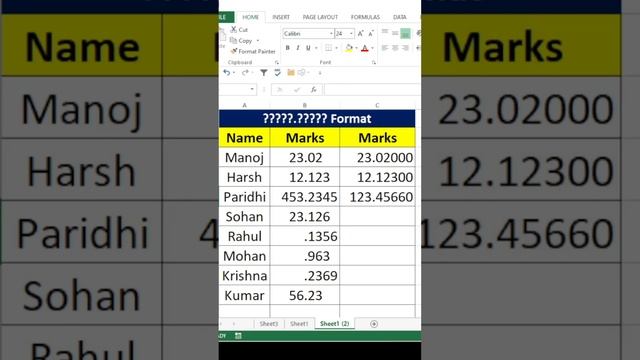Toggle Italic formatting

pos(298,48)
